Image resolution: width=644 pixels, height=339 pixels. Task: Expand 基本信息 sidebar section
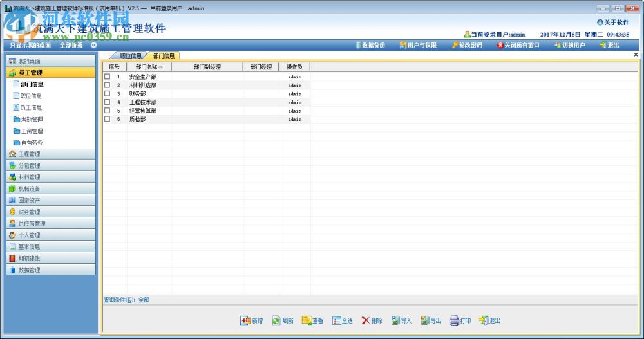coord(51,246)
